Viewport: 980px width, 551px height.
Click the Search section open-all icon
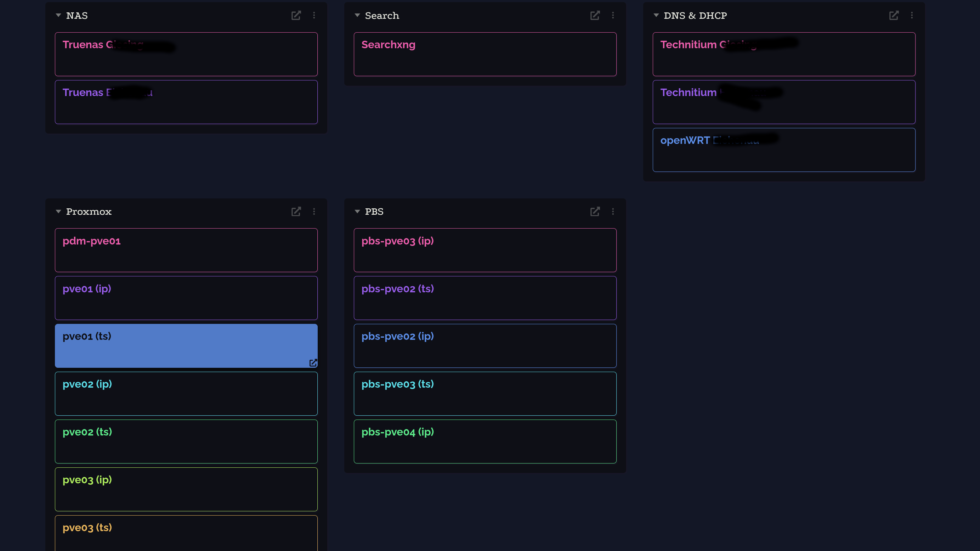tap(595, 15)
